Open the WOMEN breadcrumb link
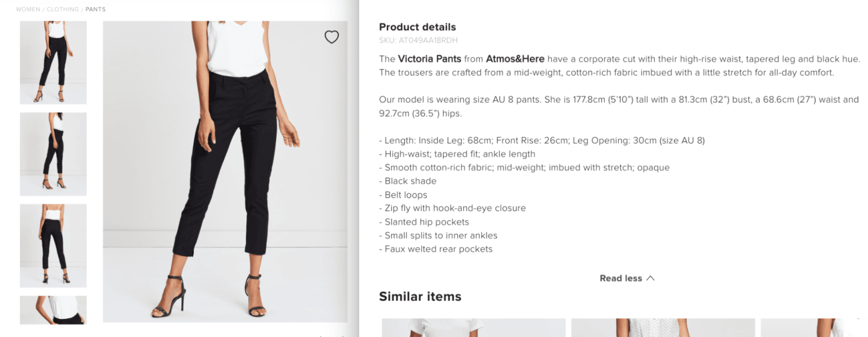Viewport: 868px width, 337px height. 28,9
